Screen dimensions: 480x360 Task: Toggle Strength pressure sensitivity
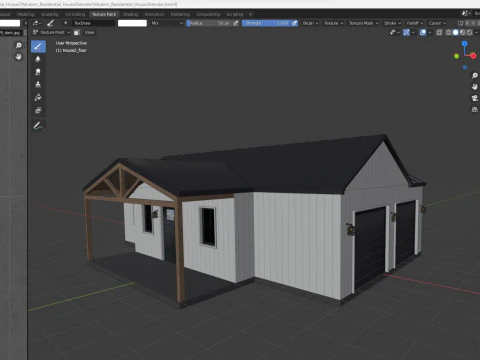point(295,23)
